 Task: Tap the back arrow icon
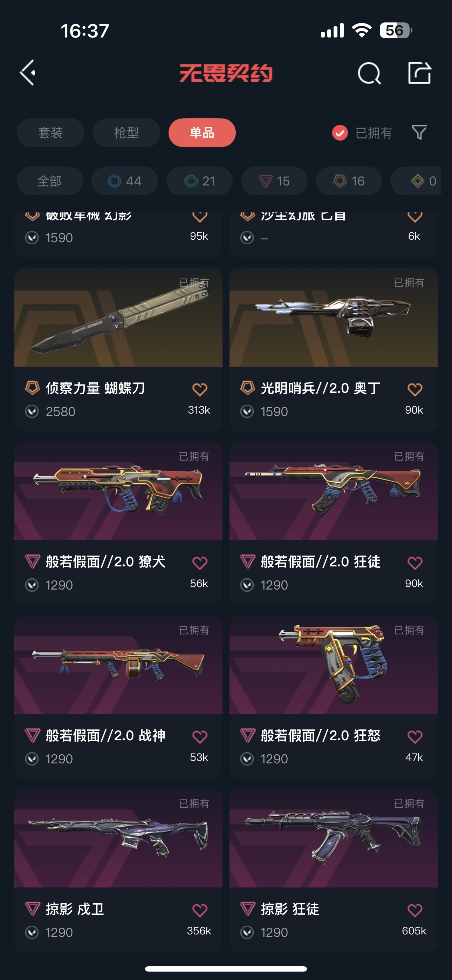click(28, 72)
